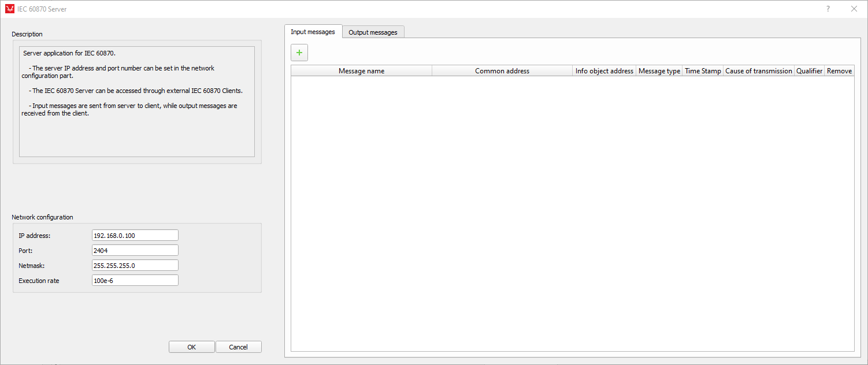This screenshot has width=868, height=365.
Task: Click the IP address input field
Action: 135,235
